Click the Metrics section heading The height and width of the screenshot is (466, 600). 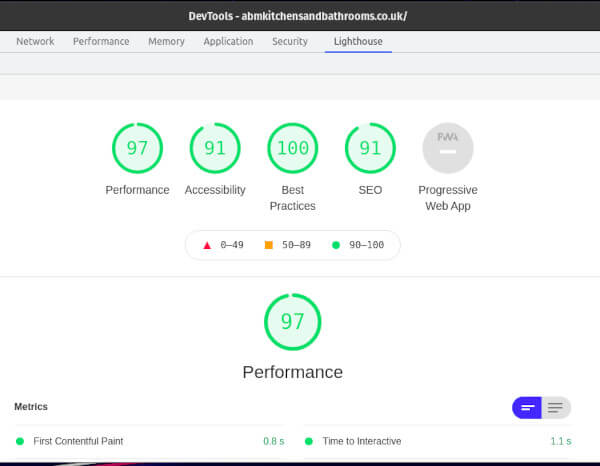pos(31,407)
